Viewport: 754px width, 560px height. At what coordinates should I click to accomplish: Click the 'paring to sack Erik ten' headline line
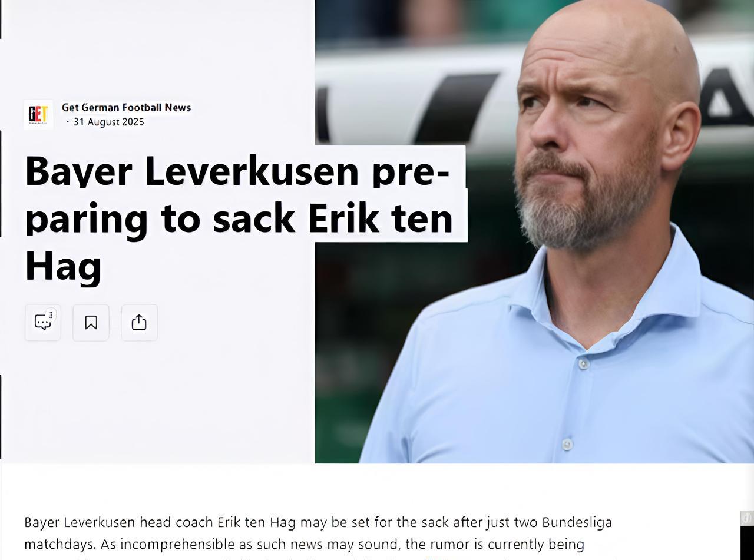tap(239, 219)
